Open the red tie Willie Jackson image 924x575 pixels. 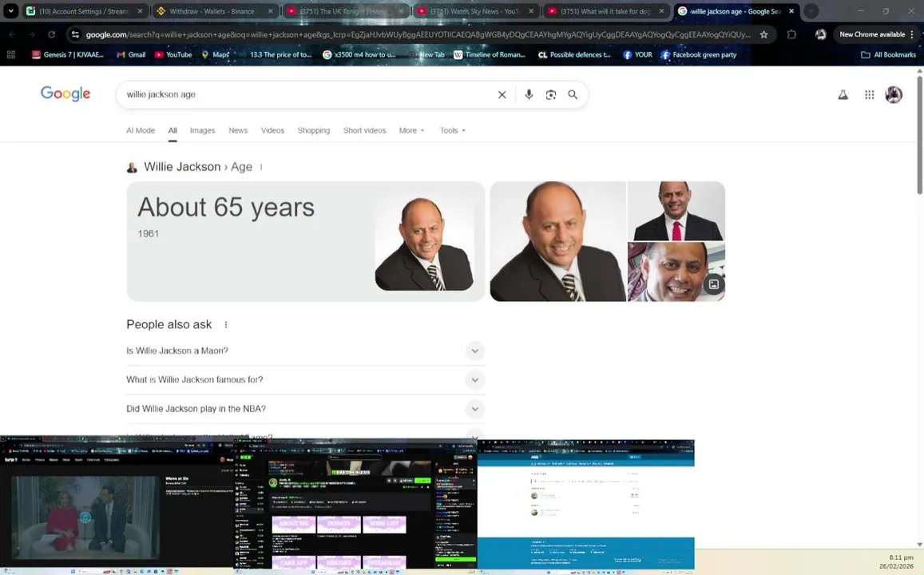676,211
